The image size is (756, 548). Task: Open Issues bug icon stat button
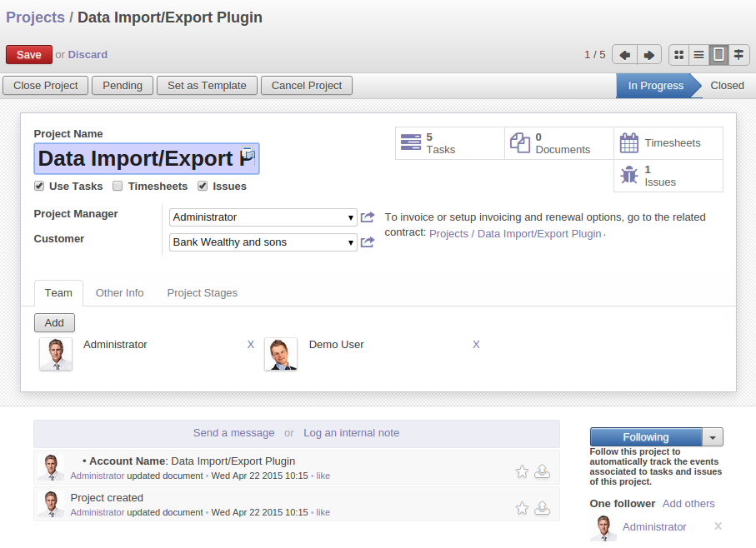629,176
